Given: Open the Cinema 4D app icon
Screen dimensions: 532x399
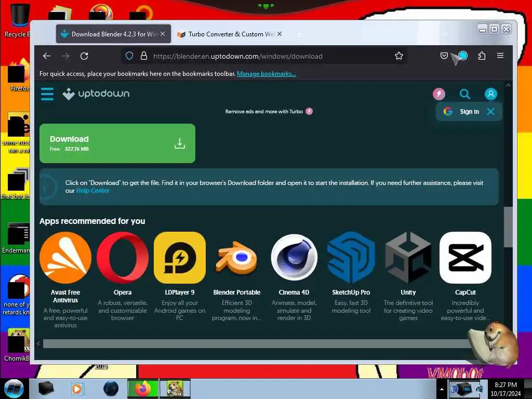Looking at the screenshot, I should click(x=294, y=258).
